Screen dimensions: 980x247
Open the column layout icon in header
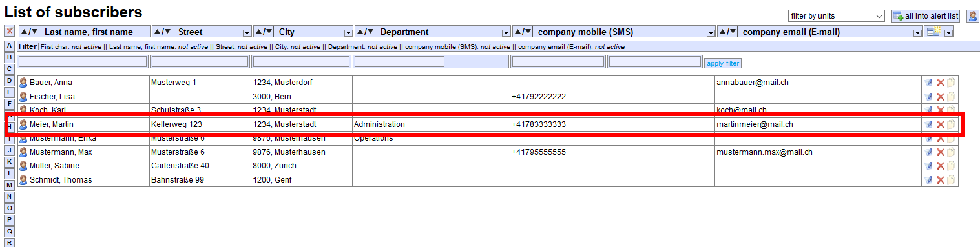(933, 32)
